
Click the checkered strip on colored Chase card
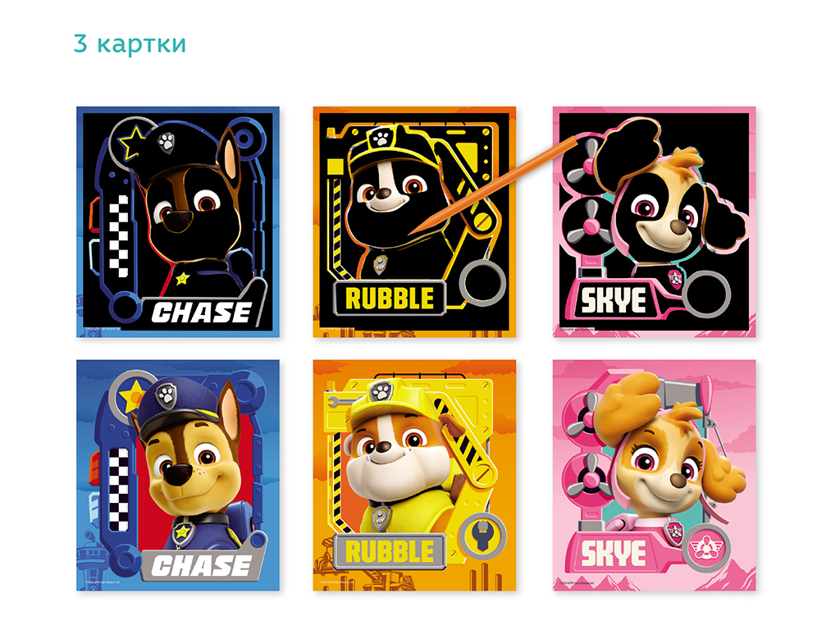pyautogui.click(x=119, y=490)
